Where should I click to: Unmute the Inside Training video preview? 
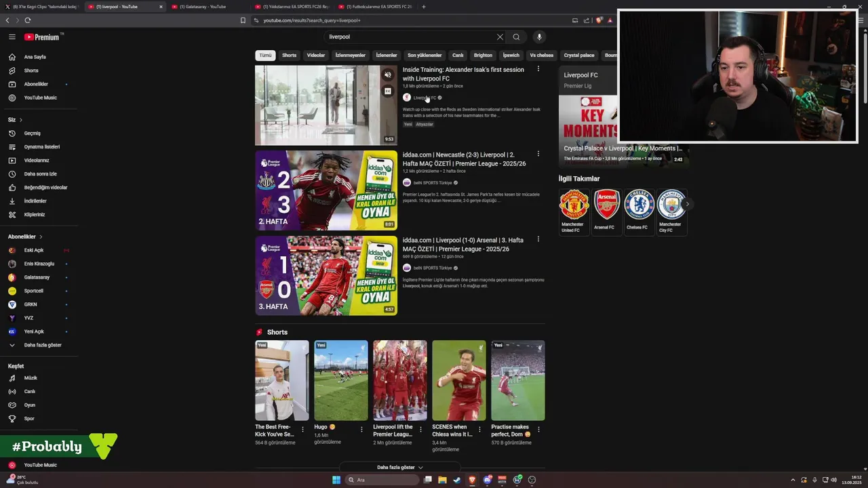(388, 75)
